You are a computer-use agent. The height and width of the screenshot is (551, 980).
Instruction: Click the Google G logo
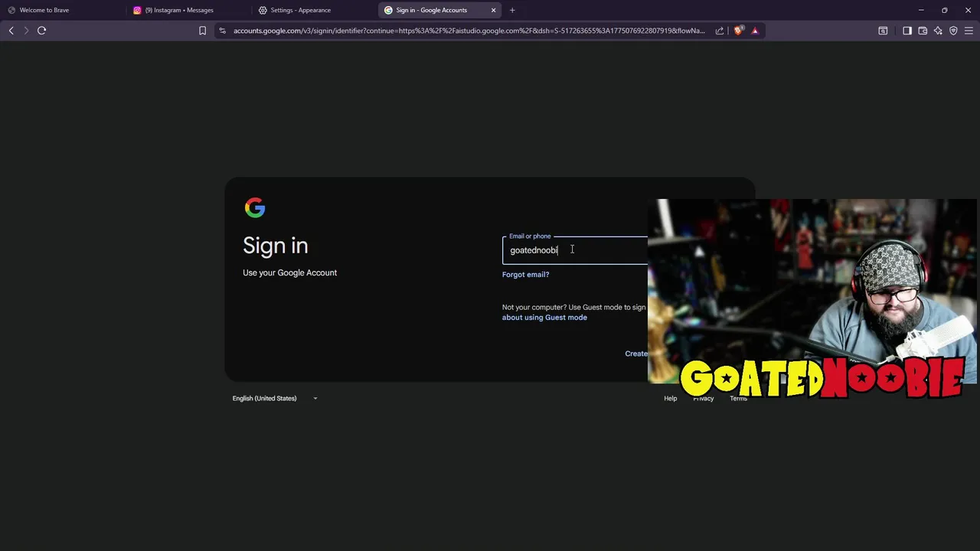click(x=255, y=207)
